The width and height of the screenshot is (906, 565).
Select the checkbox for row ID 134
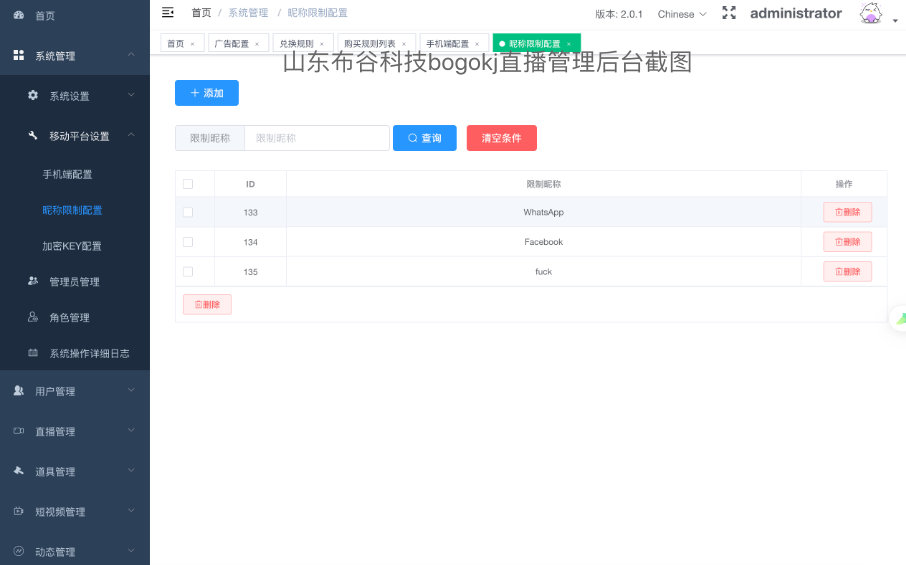[188, 242]
